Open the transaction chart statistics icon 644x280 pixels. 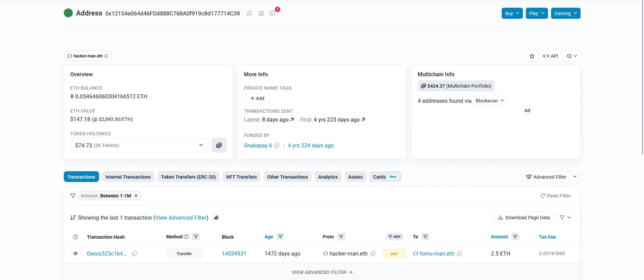[x=216, y=218]
